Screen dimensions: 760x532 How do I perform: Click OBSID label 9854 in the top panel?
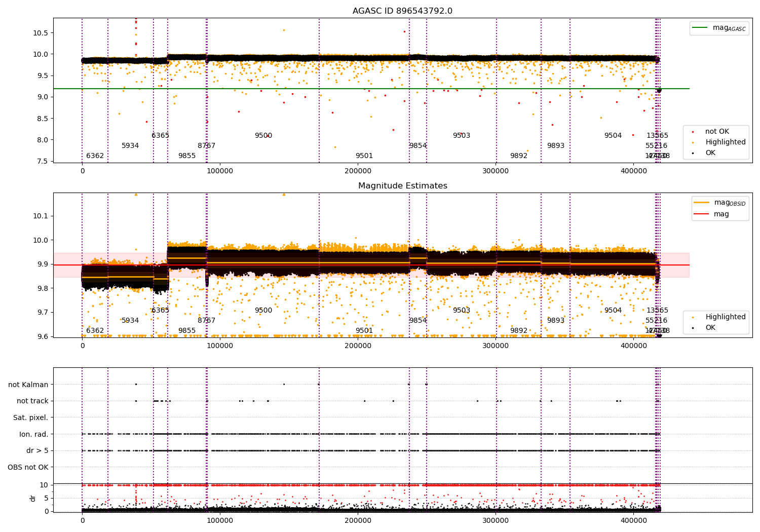(x=418, y=146)
